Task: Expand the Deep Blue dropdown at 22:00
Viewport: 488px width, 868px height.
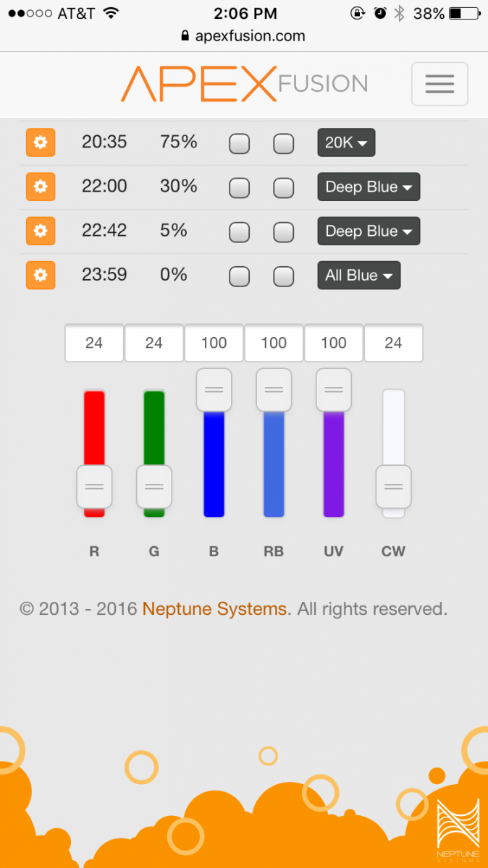Action: click(369, 187)
